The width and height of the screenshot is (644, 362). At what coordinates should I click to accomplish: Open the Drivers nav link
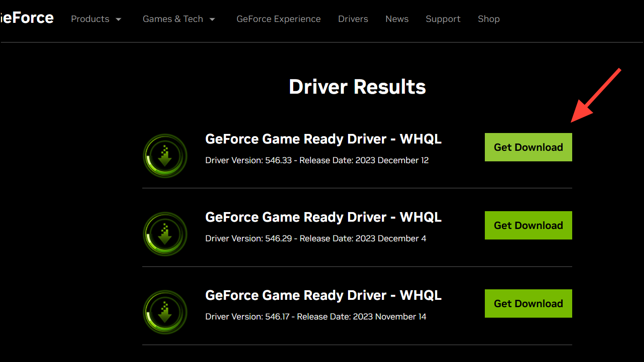click(x=353, y=19)
